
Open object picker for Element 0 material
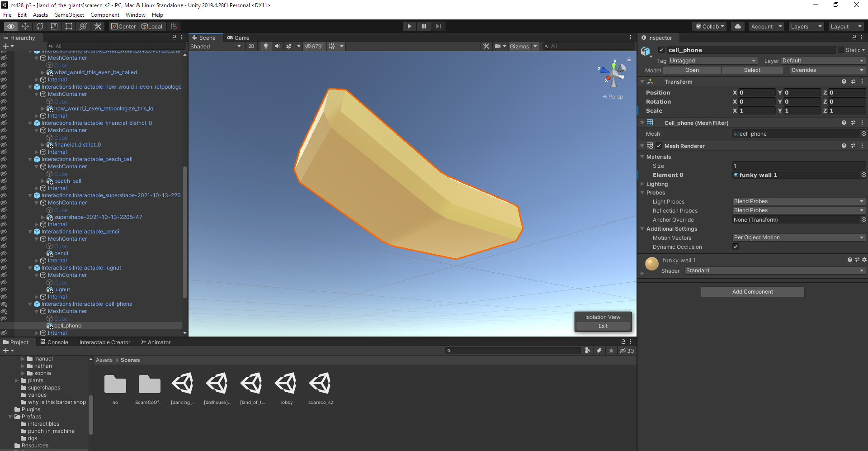point(863,175)
